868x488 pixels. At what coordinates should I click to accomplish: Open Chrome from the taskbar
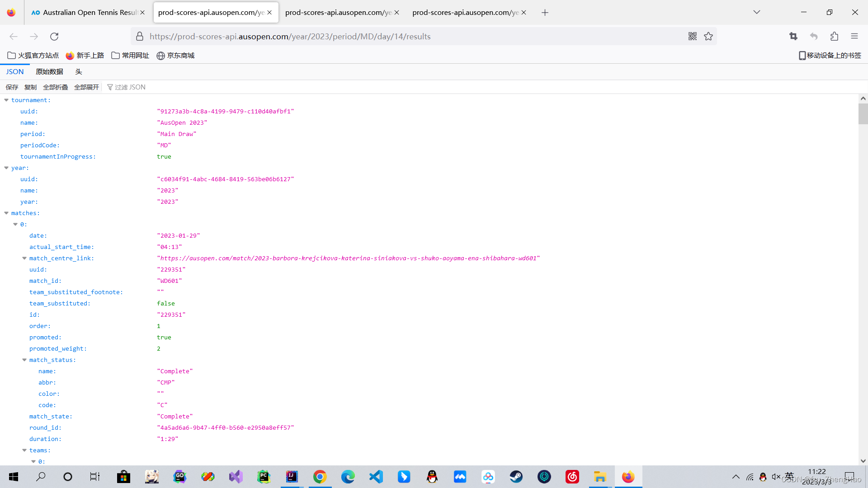(x=320, y=477)
